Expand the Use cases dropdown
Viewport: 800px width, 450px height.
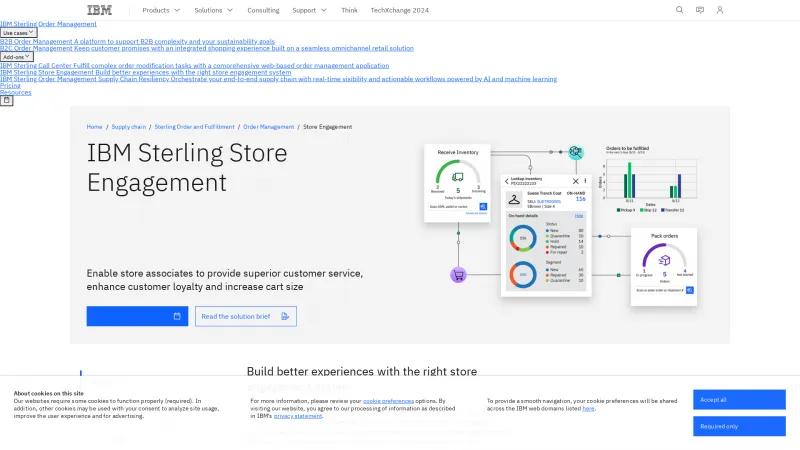18,32
